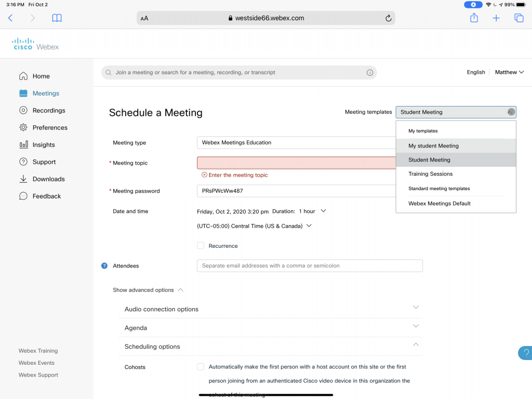Image resolution: width=532 pixels, height=399 pixels.
Task: Click the search magnifier icon
Action: pos(108,73)
